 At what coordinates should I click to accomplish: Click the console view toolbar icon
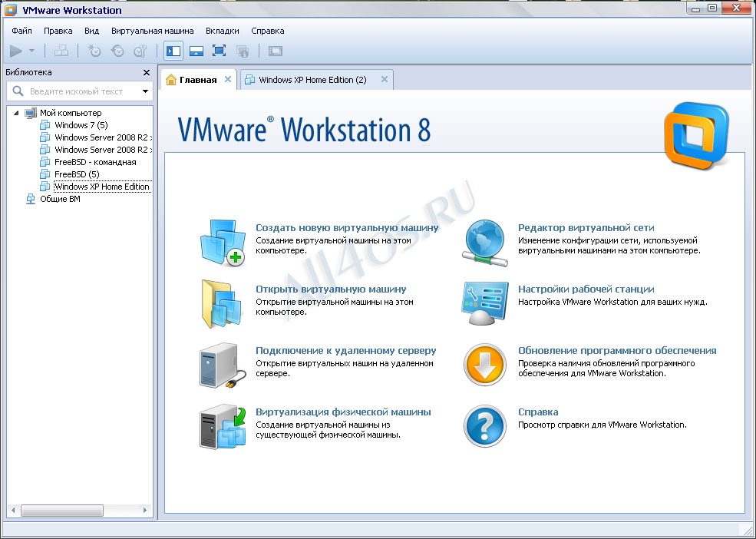click(x=276, y=51)
